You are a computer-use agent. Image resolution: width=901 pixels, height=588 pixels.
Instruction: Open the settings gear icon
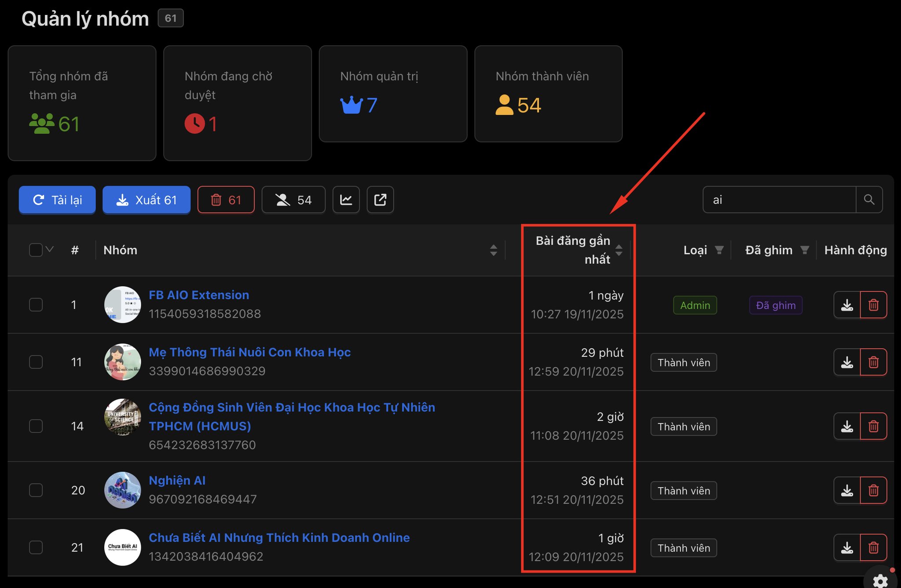(x=880, y=581)
